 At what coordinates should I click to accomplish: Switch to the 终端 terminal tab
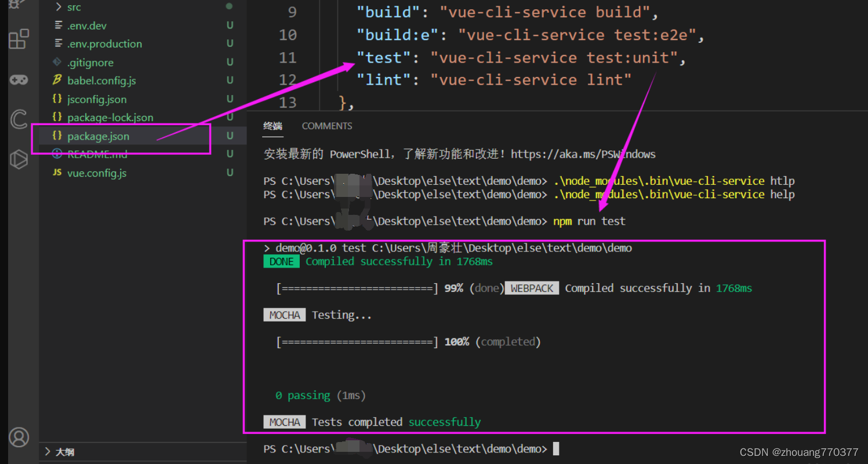[x=273, y=126]
